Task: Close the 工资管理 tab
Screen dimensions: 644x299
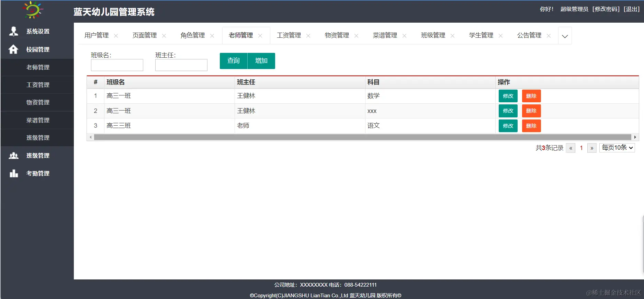Action: (308, 36)
